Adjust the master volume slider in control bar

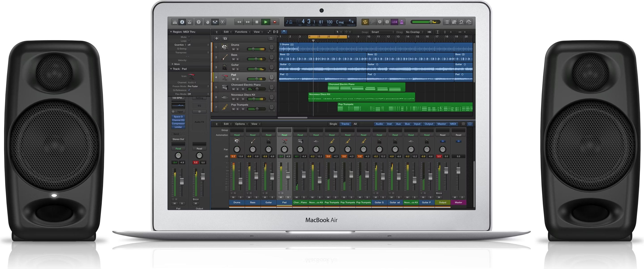425,22
